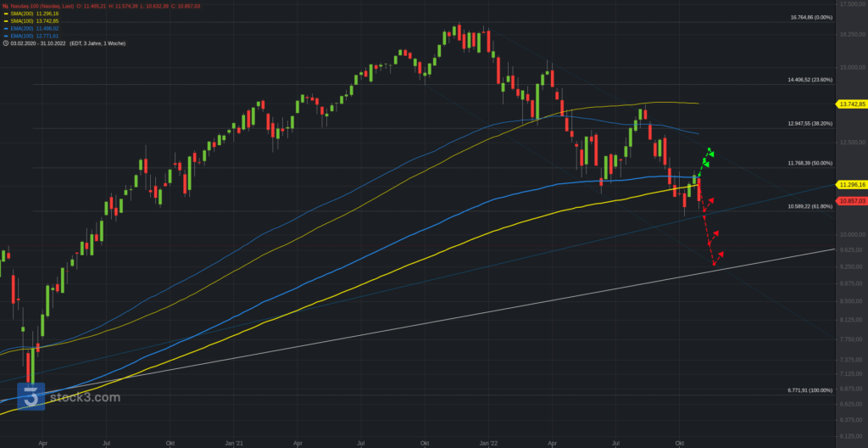This screenshot has width=868, height=448.
Task: Select the Nasdaq-100 instrument title
Action: tap(36, 6)
